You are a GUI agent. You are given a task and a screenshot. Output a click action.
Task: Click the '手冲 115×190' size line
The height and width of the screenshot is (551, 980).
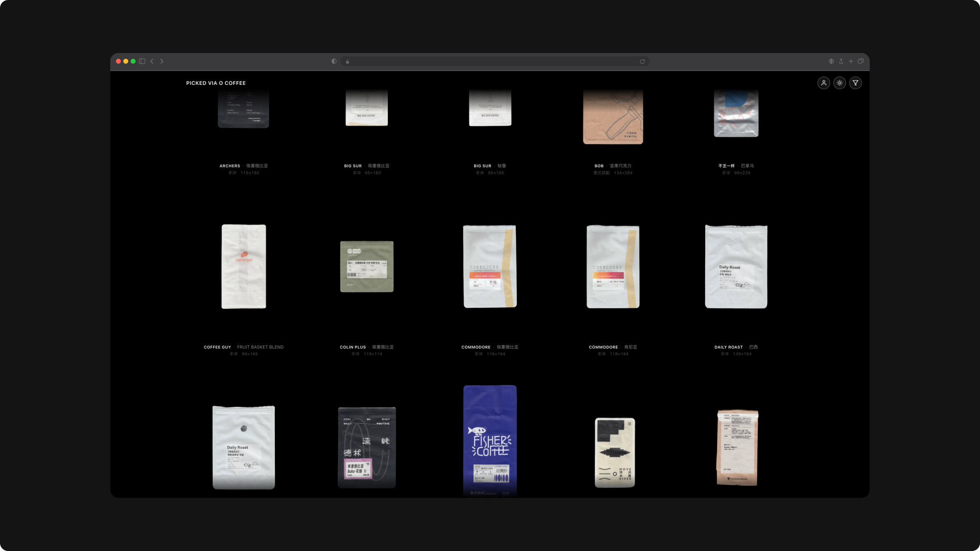tap(244, 173)
